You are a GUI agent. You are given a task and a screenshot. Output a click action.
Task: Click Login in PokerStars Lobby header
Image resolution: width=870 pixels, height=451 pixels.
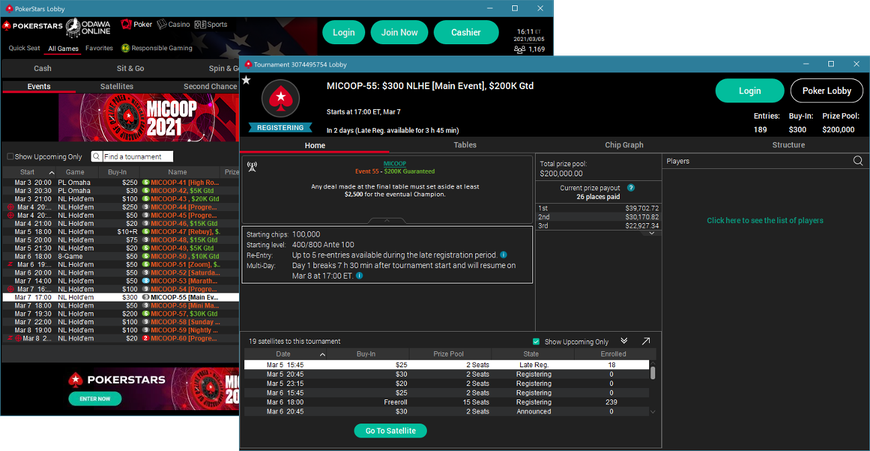(x=343, y=32)
